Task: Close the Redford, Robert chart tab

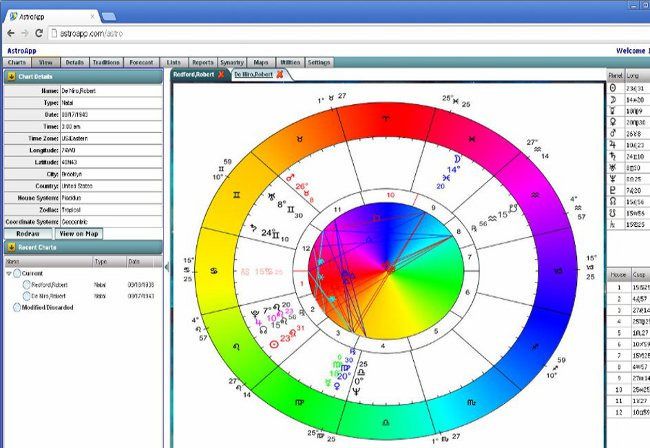Action: [x=221, y=74]
